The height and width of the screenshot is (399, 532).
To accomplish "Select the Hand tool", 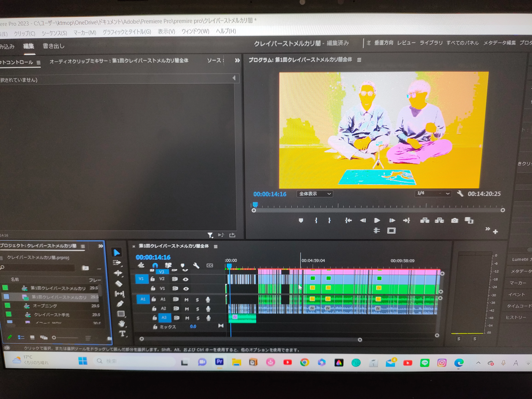I will click(122, 324).
